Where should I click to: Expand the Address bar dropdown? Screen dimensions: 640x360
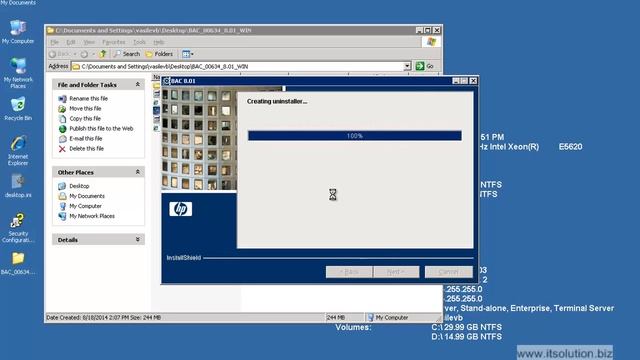click(x=407, y=66)
